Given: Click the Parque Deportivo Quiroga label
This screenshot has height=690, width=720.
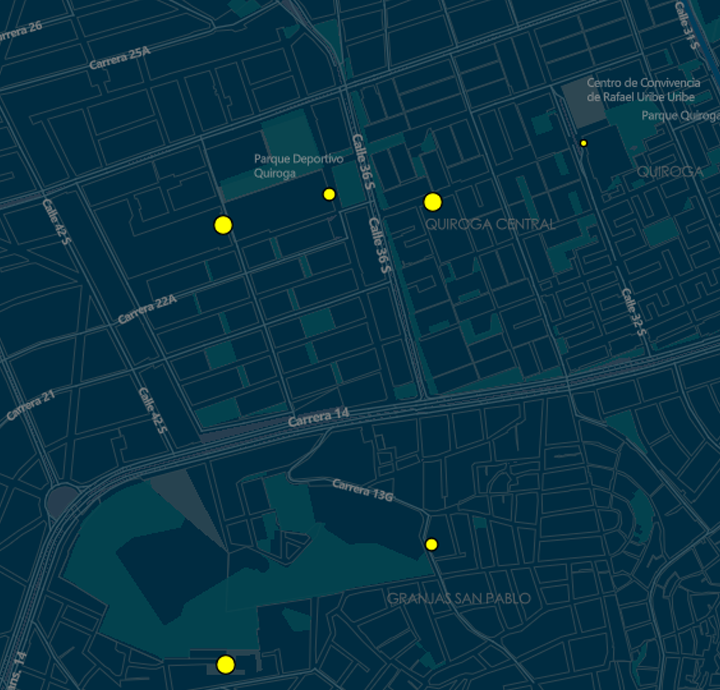Looking at the screenshot, I should click(298, 166).
